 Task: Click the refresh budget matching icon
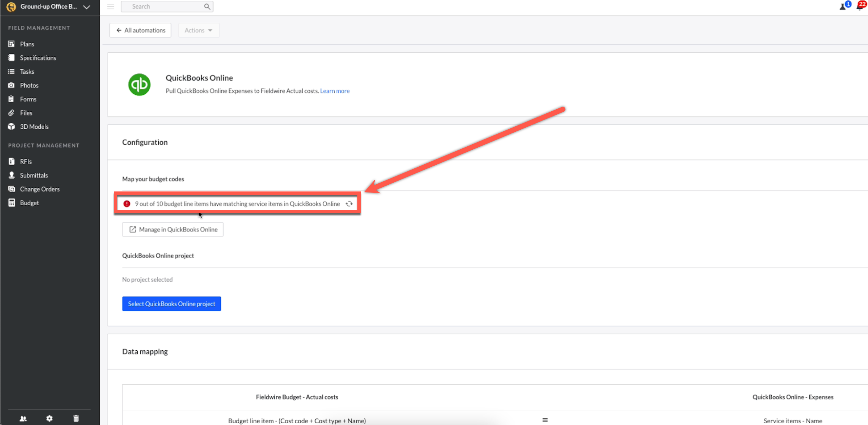pos(349,204)
